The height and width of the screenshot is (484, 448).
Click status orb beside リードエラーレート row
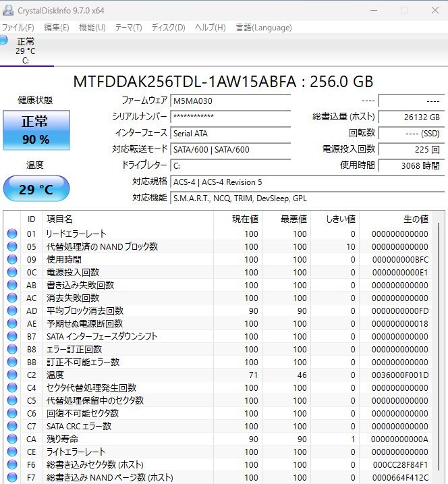pos(12,234)
